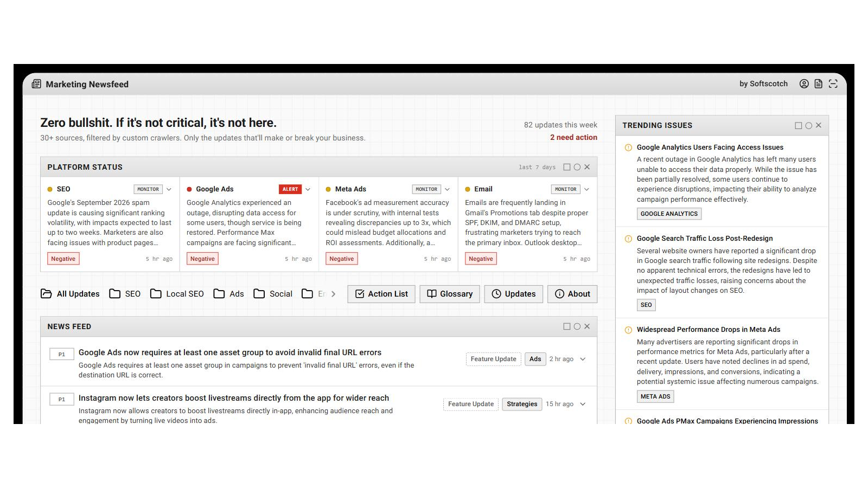Click the Ads tag on Google Ads news item
Image resolution: width=868 pixels, height=488 pixels.
point(535,359)
